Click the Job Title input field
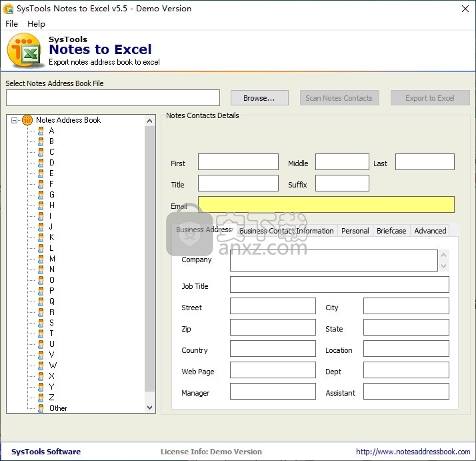This screenshot has height=461, width=476. coord(339,284)
